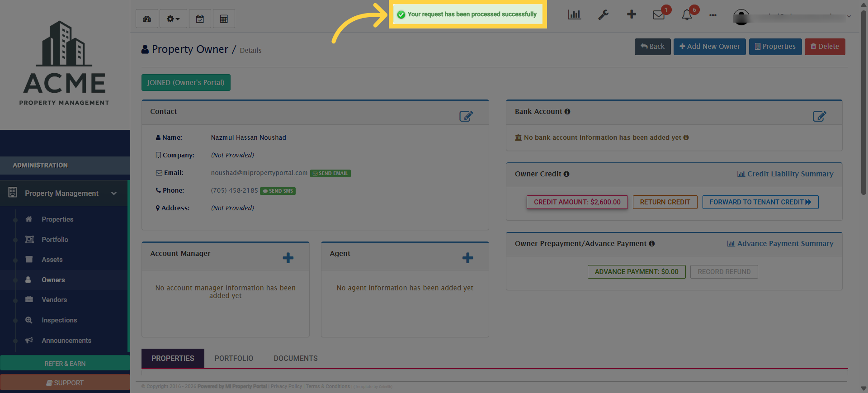Viewport: 868px width, 393px height.
Task: Open Vendors in the sidebar
Action: [54, 300]
